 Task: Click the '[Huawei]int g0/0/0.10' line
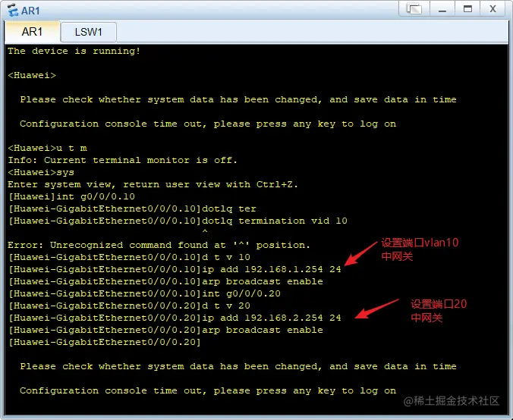click(x=71, y=196)
